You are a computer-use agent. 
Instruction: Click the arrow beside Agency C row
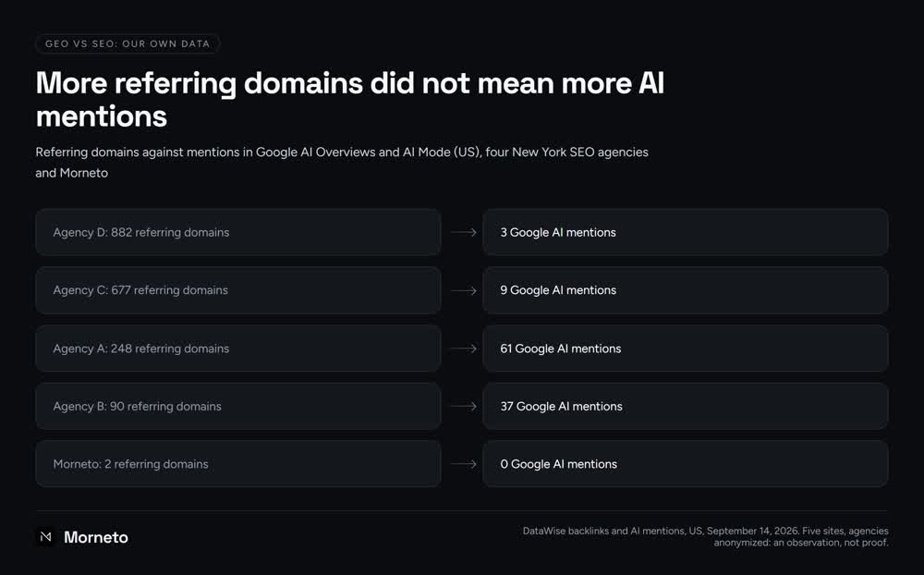[x=464, y=291]
